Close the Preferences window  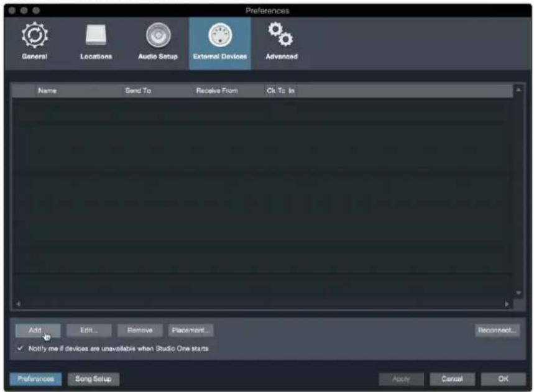tap(12, 11)
